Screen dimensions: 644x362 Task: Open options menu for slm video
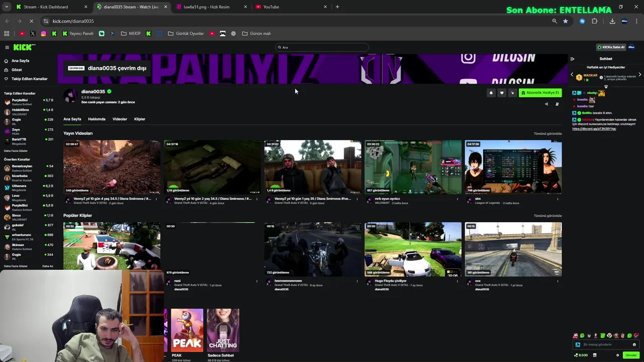tap(557, 199)
